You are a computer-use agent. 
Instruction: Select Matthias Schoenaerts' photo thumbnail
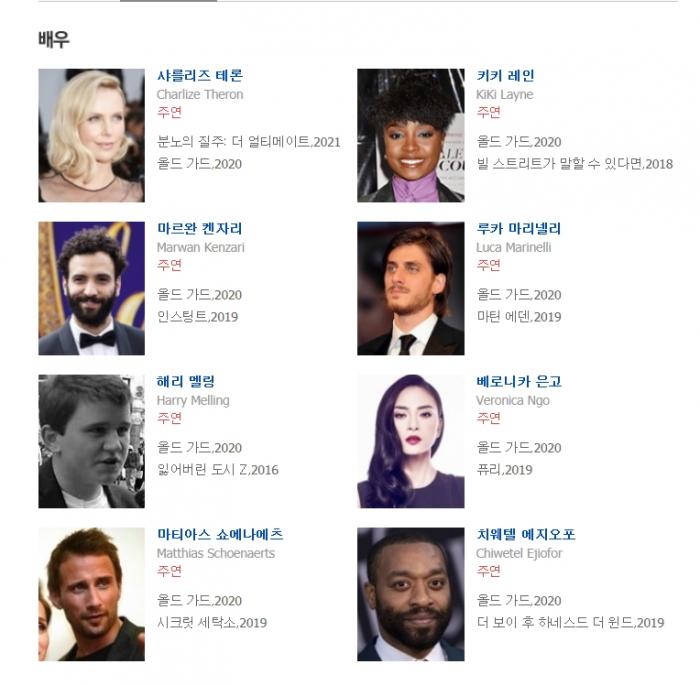[92, 594]
